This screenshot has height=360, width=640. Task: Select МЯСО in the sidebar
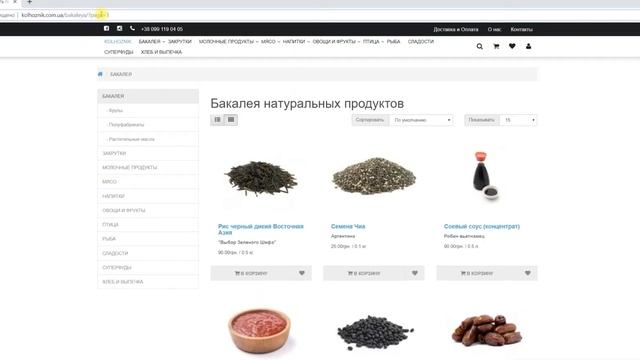(x=148, y=182)
